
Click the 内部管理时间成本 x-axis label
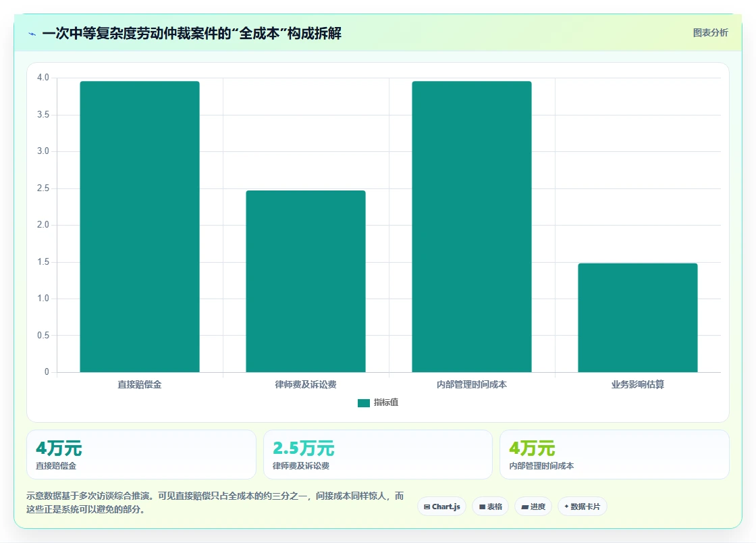pos(472,384)
